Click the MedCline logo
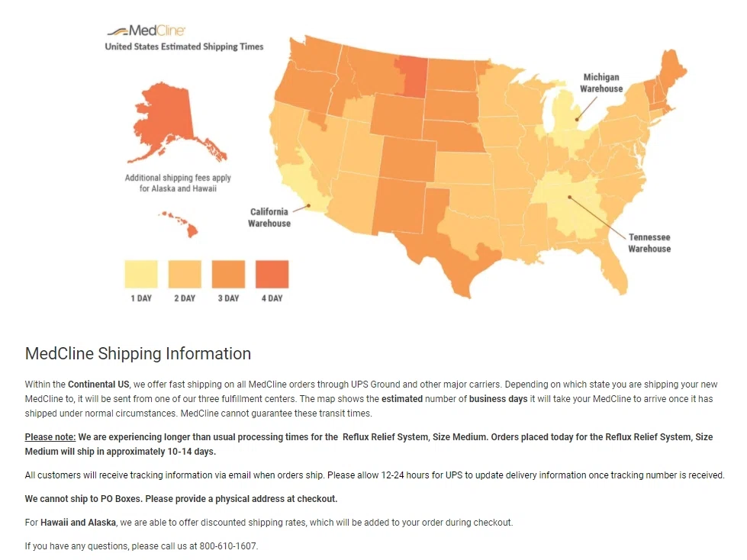Screen dimensions: 747x560 (x=146, y=31)
